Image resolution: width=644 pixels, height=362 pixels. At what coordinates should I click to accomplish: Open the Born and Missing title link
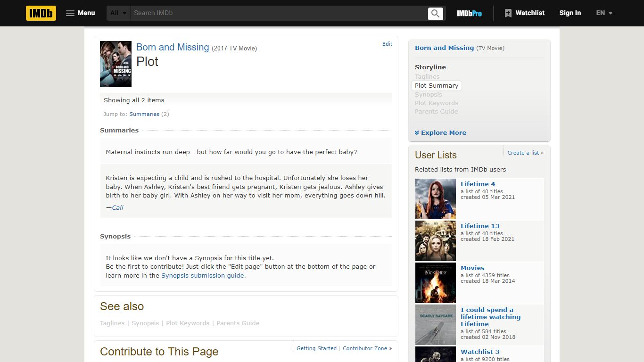point(173,47)
